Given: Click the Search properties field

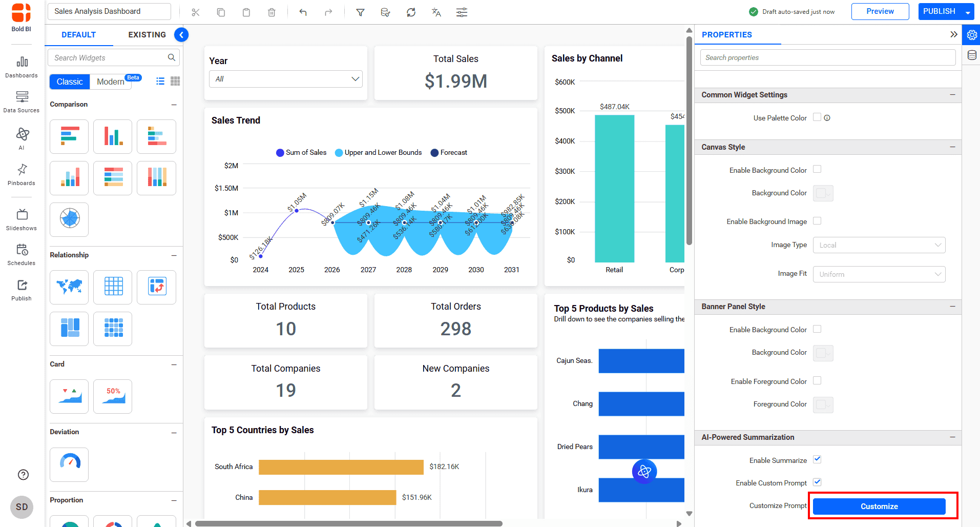Looking at the screenshot, I should coord(828,57).
